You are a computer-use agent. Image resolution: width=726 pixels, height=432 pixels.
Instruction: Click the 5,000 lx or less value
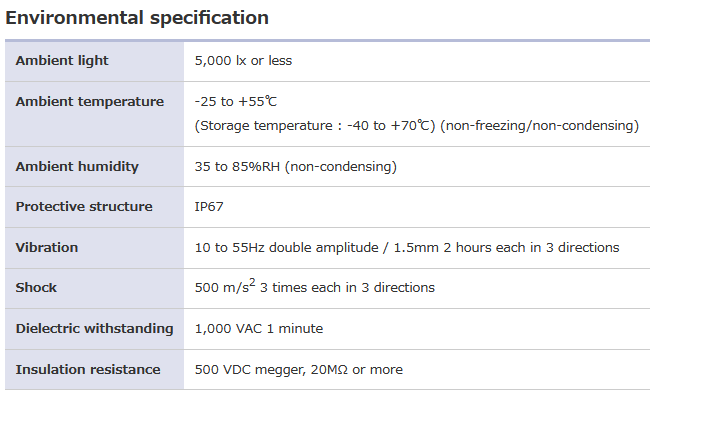click(x=243, y=61)
